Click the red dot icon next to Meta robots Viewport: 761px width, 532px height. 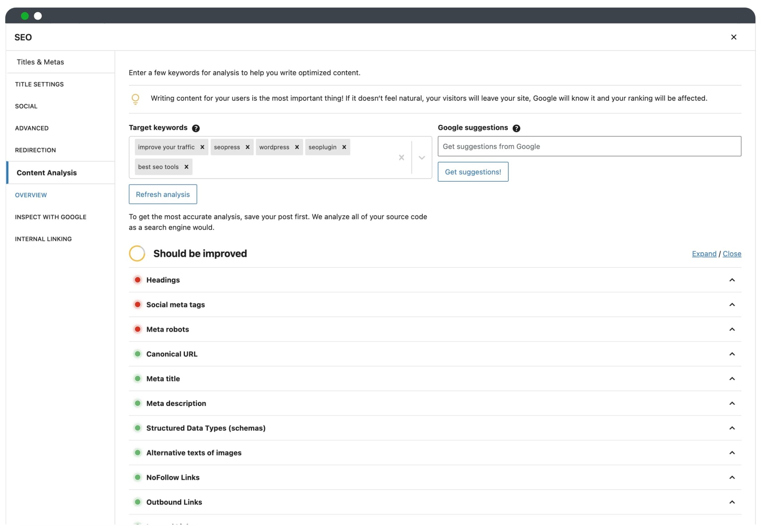point(137,329)
